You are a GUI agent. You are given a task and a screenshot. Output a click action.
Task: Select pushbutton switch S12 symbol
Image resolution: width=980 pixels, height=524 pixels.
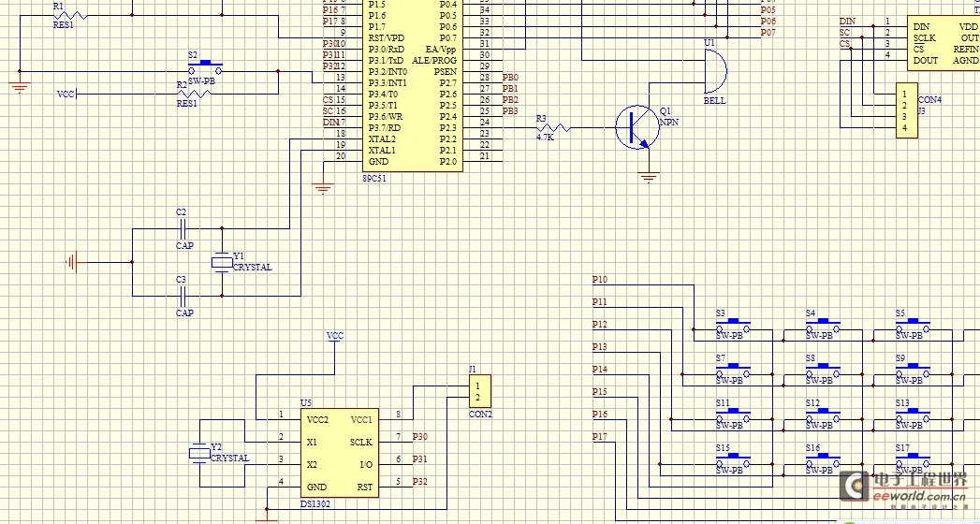(x=823, y=415)
